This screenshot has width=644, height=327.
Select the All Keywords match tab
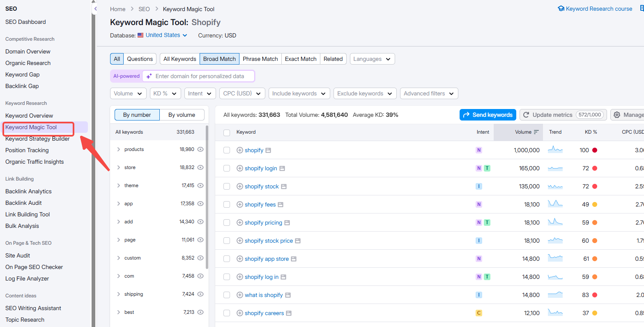click(x=180, y=59)
